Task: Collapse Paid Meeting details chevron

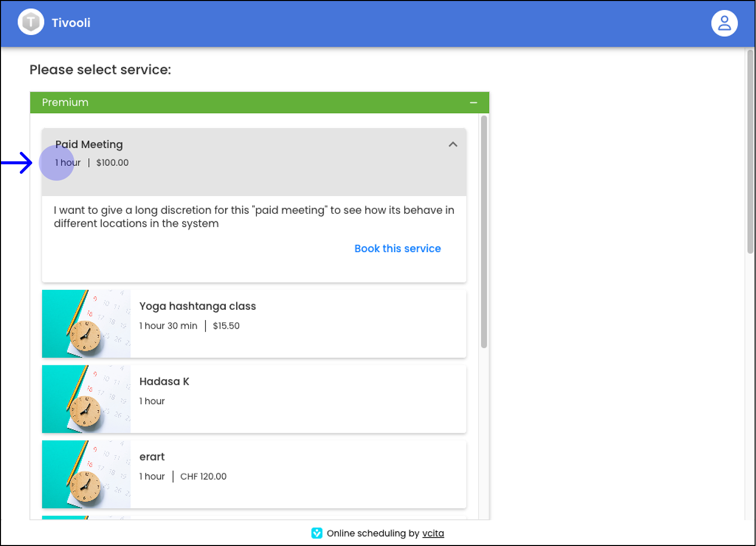Action: (453, 144)
